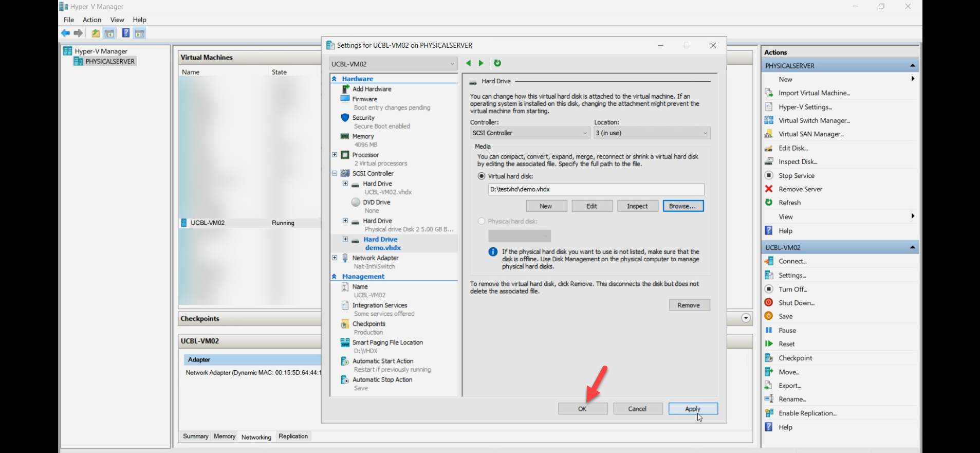Switch to the Summary tab
The image size is (980, 453).
tap(196, 436)
